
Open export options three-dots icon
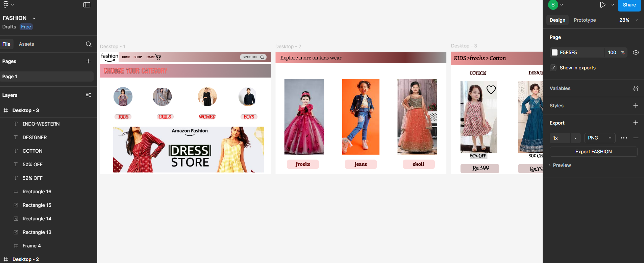click(624, 138)
